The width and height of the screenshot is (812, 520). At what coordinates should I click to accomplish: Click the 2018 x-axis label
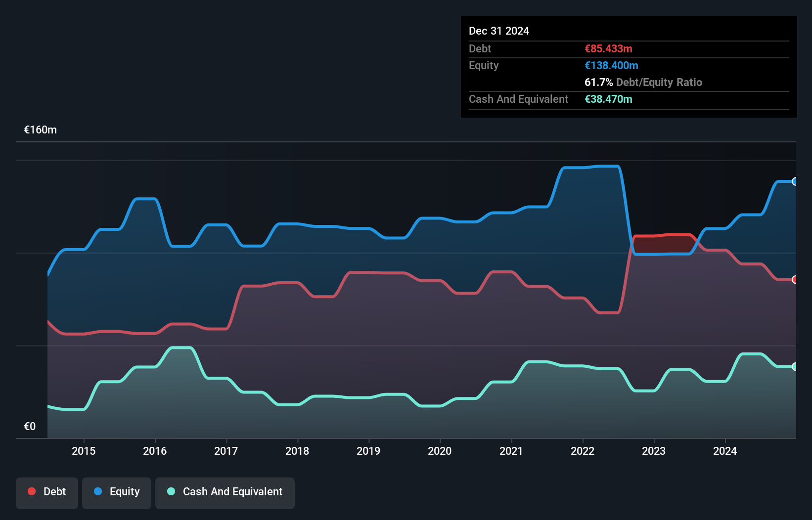click(297, 451)
